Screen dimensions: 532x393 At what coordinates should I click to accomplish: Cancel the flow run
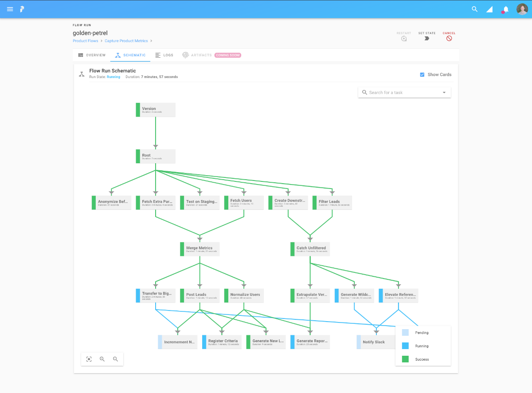point(449,39)
